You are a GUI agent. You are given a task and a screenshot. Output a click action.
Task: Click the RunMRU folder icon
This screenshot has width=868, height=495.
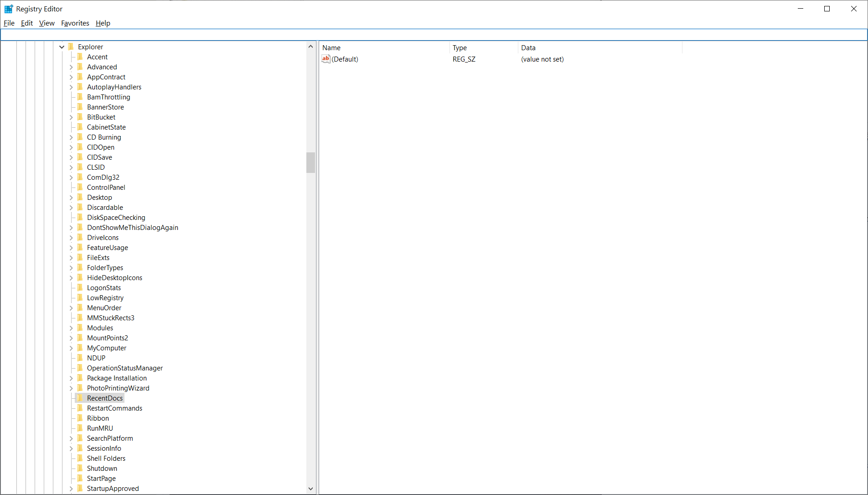pyautogui.click(x=80, y=428)
